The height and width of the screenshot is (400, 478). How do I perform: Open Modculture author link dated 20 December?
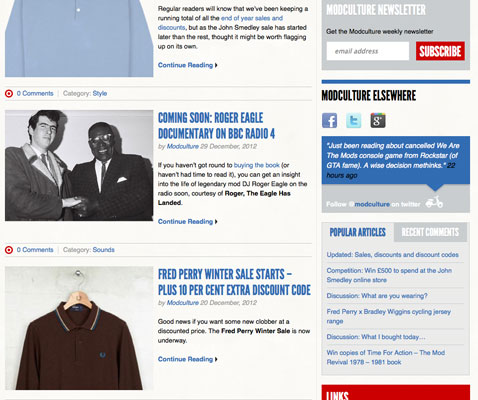[x=183, y=303]
